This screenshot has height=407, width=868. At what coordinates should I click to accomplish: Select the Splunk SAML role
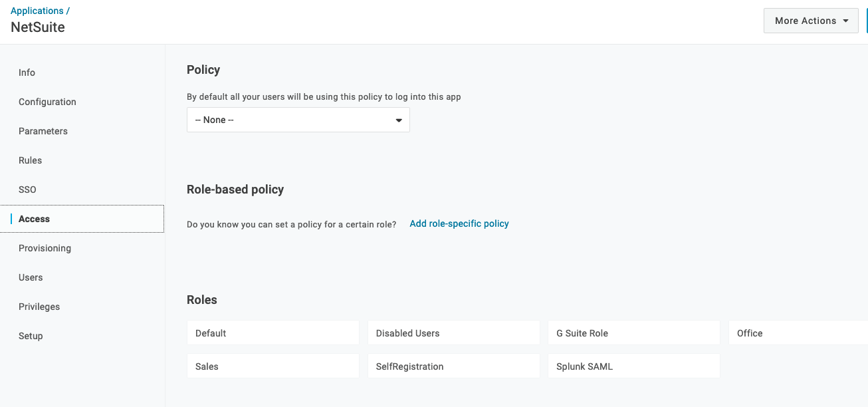(633, 366)
